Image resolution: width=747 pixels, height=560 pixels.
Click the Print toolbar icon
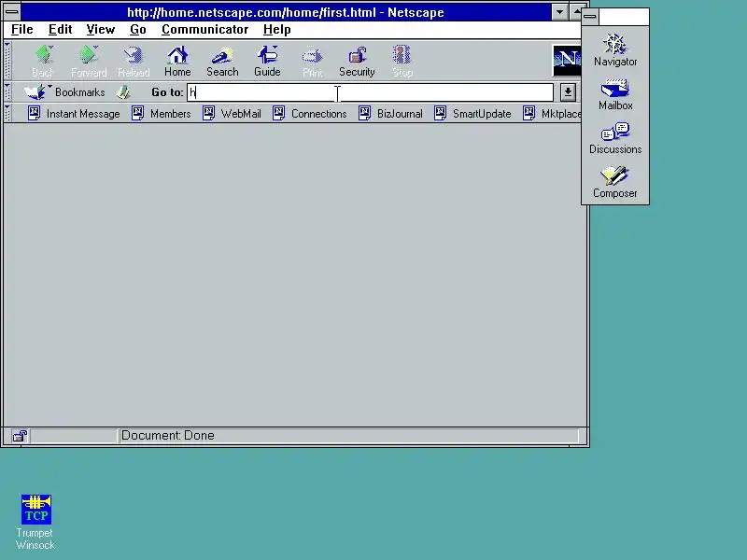tap(313, 61)
